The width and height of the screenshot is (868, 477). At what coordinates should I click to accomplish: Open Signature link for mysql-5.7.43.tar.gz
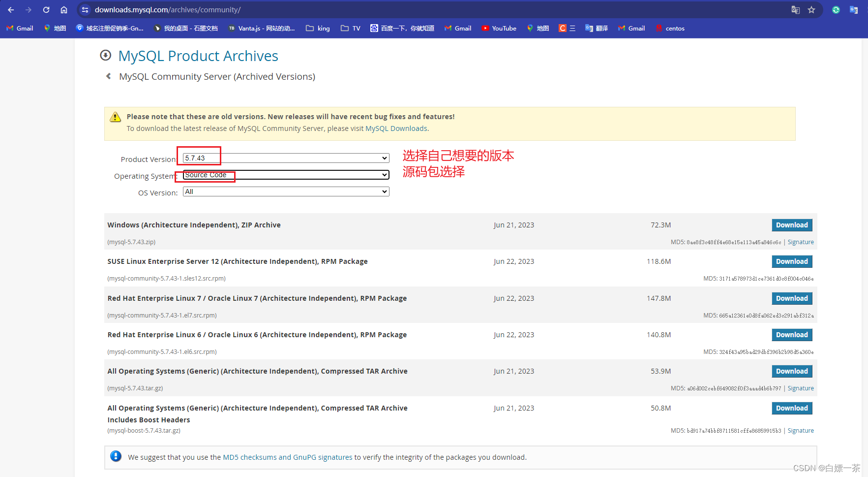point(801,388)
